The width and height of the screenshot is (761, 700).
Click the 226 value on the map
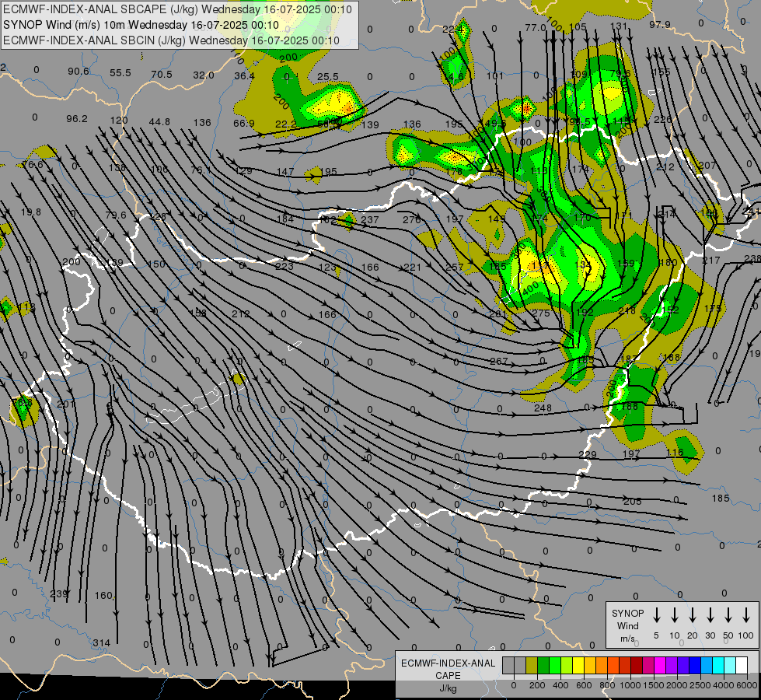pos(662,119)
